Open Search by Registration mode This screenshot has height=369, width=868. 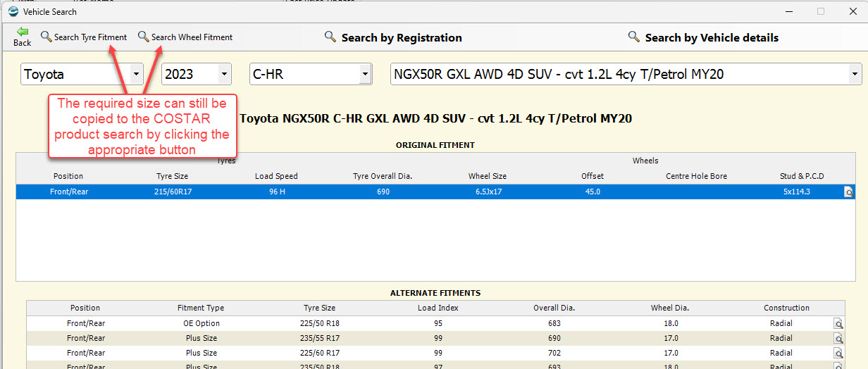click(393, 37)
